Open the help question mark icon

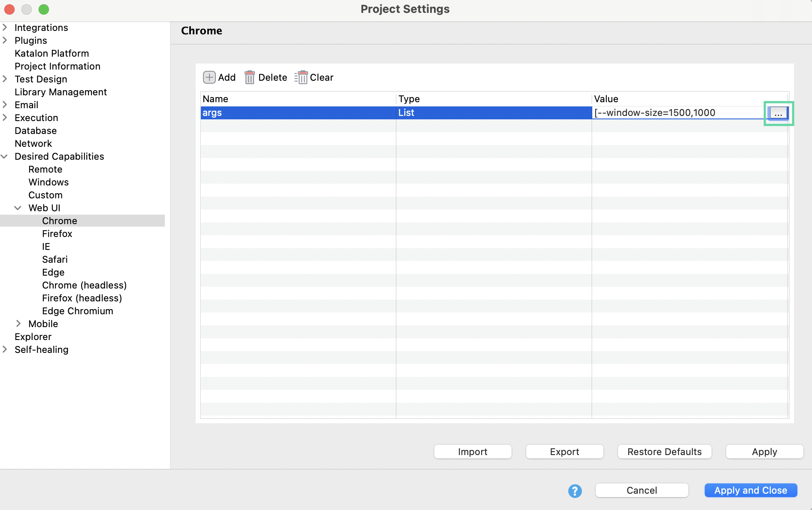coord(575,491)
